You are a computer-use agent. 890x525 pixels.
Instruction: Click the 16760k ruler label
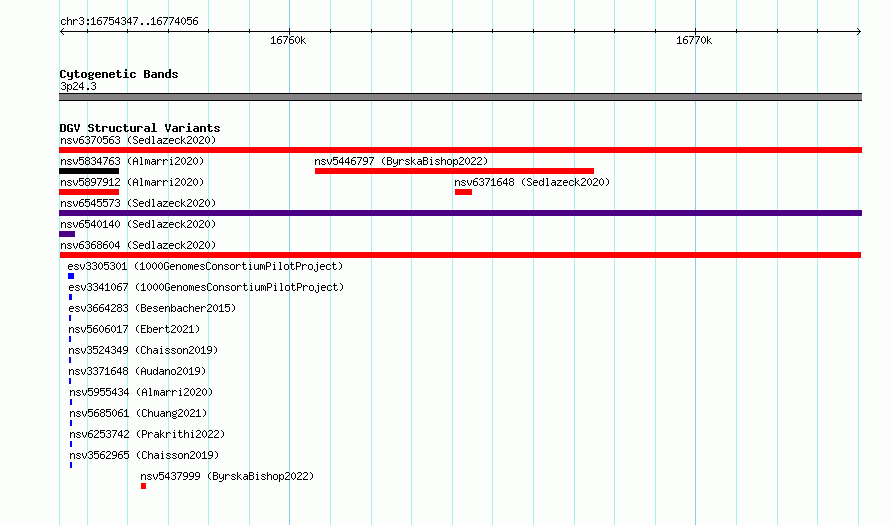click(x=288, y=40)
